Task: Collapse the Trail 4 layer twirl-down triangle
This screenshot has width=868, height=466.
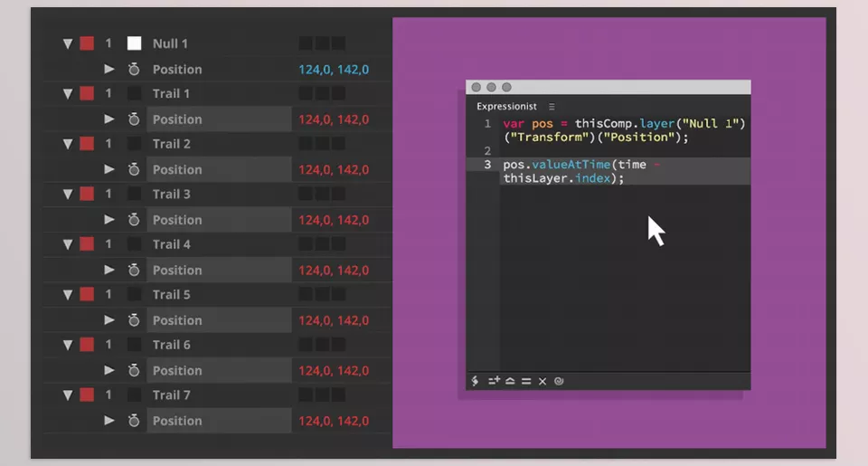Action: [x=68, y=244]
